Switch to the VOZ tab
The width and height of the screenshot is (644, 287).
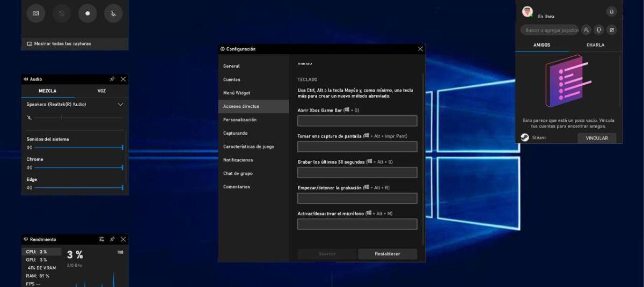click(101, 91)
